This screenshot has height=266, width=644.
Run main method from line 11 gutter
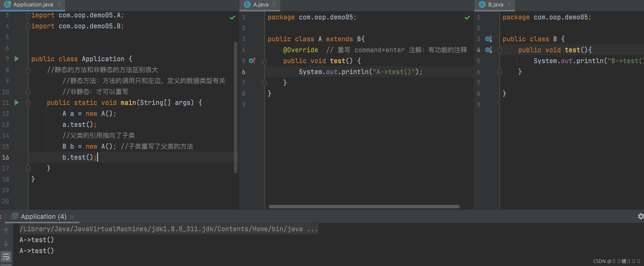tap(17, 103)
